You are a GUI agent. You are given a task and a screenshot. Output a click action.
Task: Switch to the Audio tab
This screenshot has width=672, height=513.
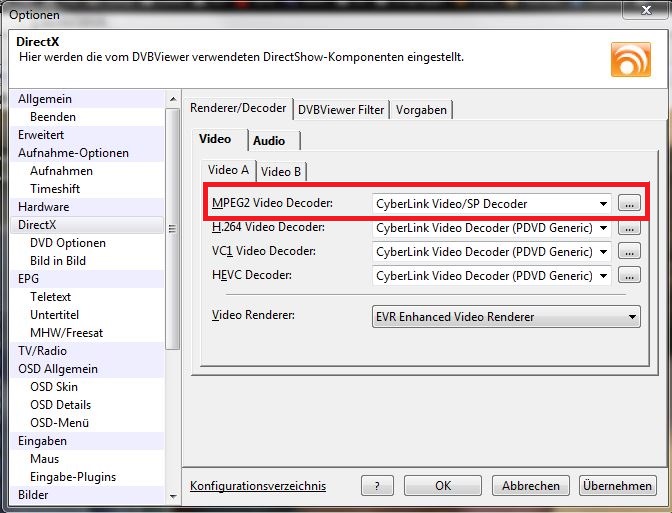point(269,141)
